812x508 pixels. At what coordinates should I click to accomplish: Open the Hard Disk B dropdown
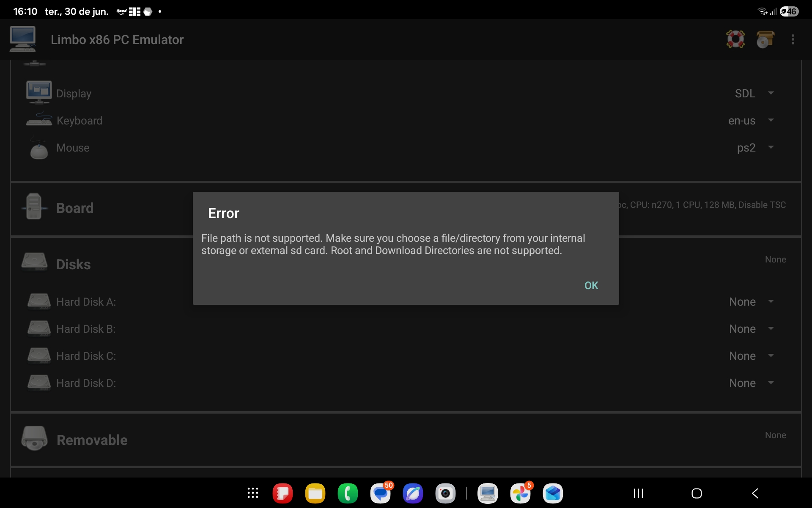tap(752, 329)
